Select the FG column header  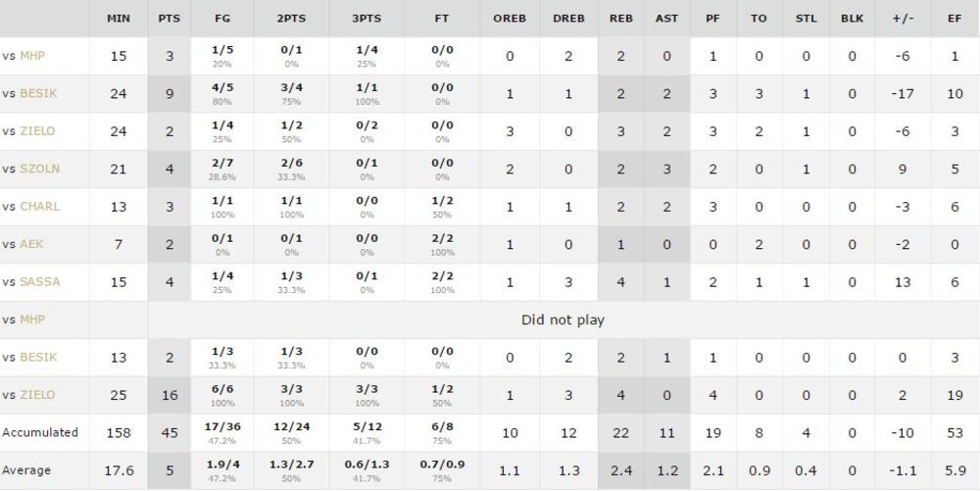222,19
